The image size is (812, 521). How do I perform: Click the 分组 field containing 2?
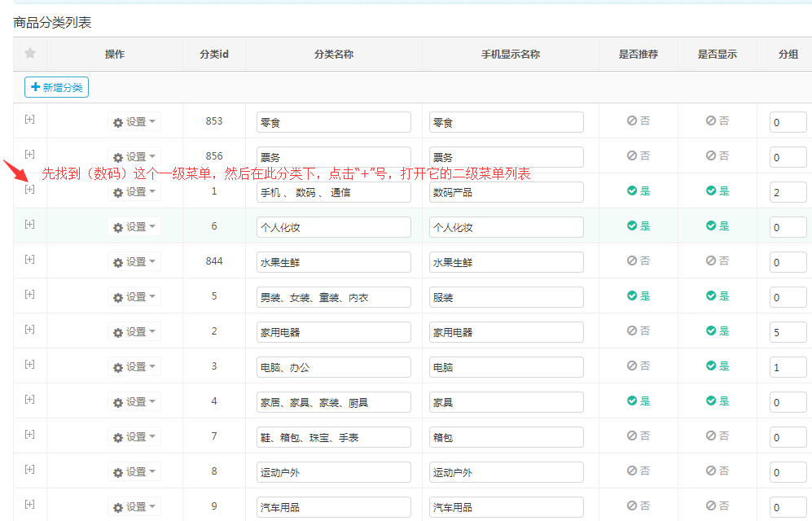pos(788,192)
